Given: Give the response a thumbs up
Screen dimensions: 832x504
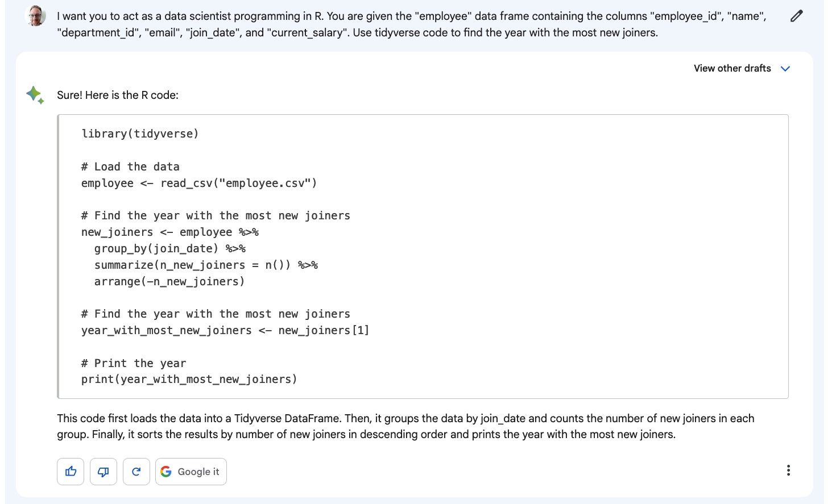Looking at the screenshot, I should (71, 472).
